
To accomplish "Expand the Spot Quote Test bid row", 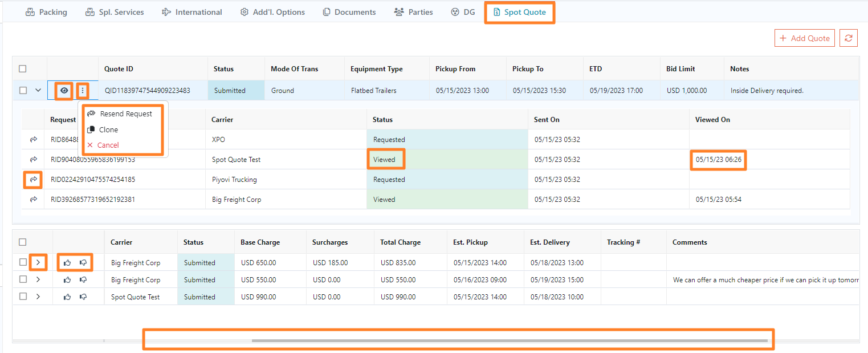I will pyautogui.click(x=38, y=297).
